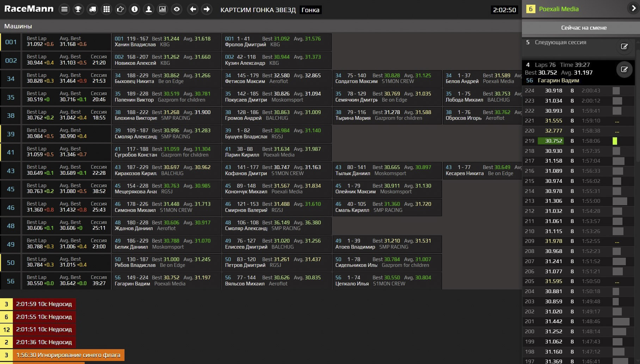The width and height of the screenshot is (640, 364).
Task: Go forward with the right arrow in toolbar
Action: point(207,10)
